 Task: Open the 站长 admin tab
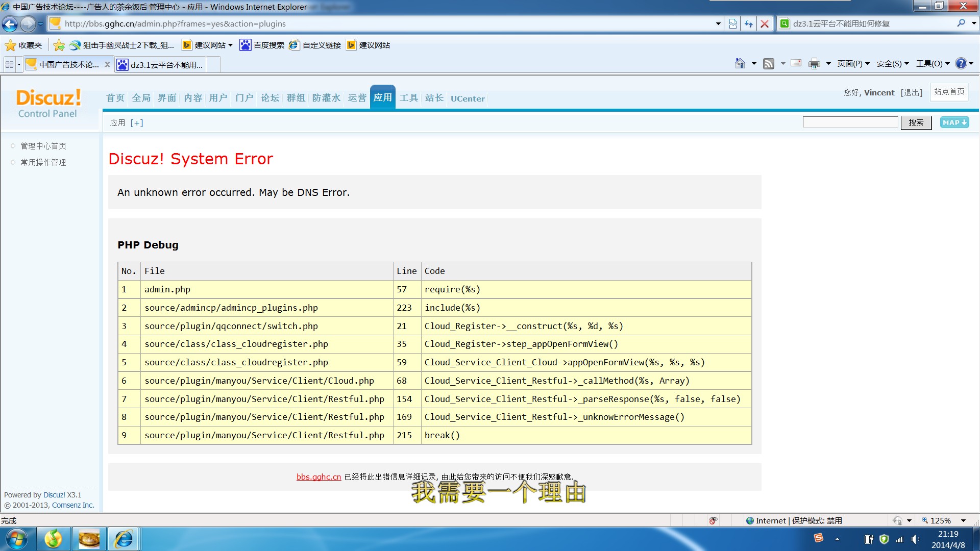pyautogui.click(x=434, y=98)
